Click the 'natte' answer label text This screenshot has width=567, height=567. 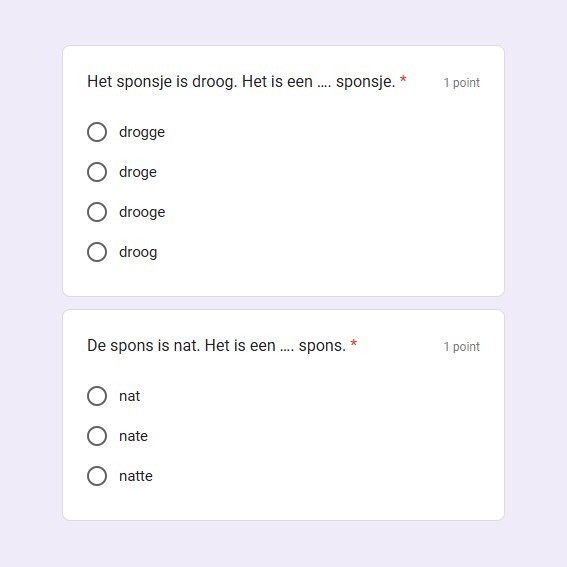[x=136, y=476]
